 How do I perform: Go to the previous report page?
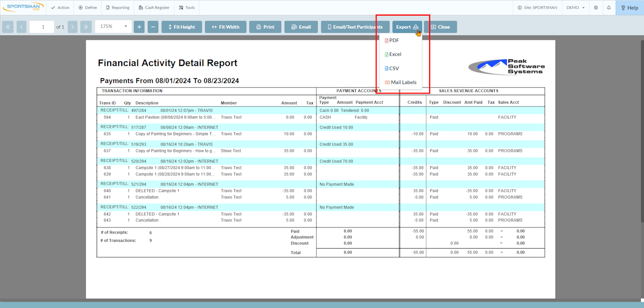click(21, 27)
